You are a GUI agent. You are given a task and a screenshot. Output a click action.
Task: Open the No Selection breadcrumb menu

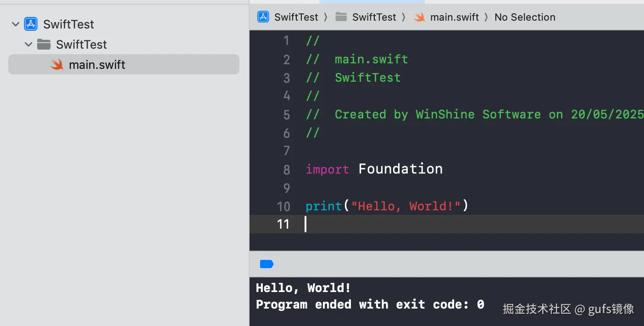525,17
